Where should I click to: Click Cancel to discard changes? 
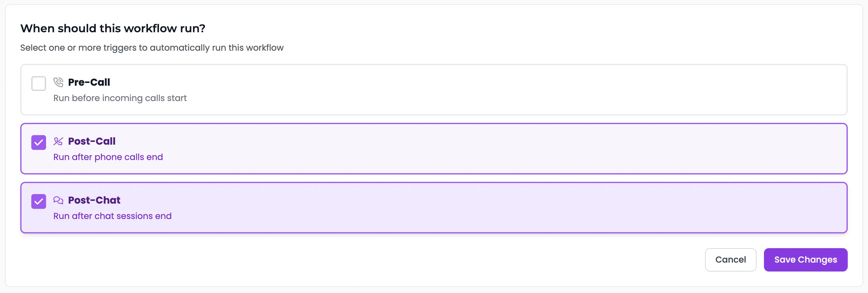(730, 260)
